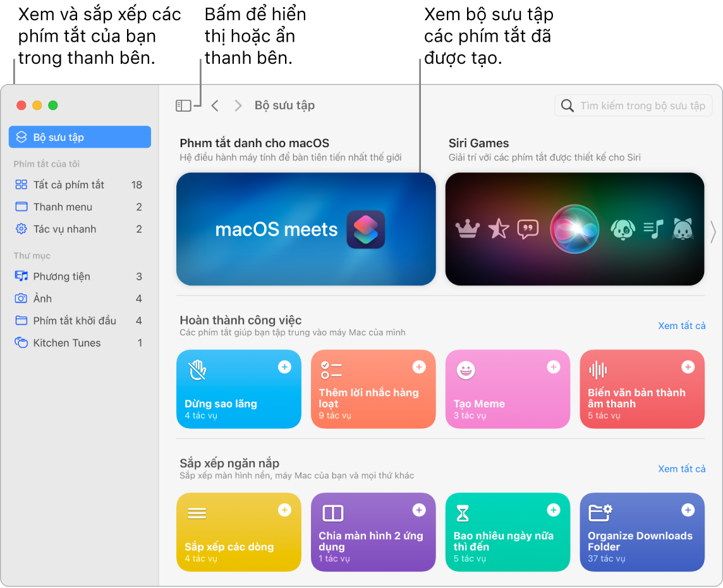723x588 pixels.
Task: Open the Phương tiện folder music icon
Action: pyautogui.click(x=21, y=276)
